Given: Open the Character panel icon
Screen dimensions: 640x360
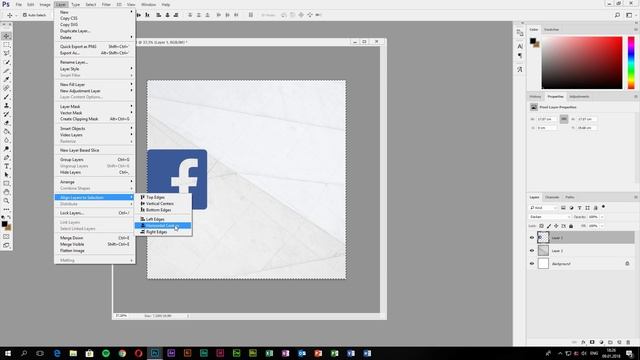Looking at the screenshot, I should point(520,46).
